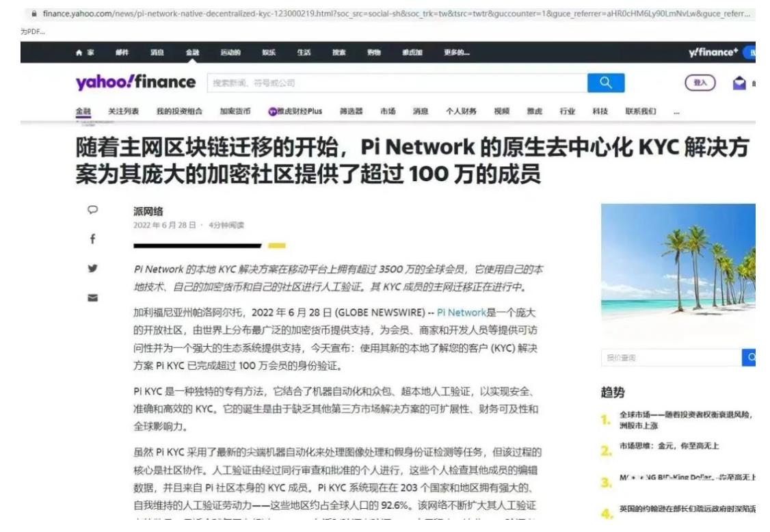Click the italic summary starting Pi Network 的本地 KYC

[338, 278]
